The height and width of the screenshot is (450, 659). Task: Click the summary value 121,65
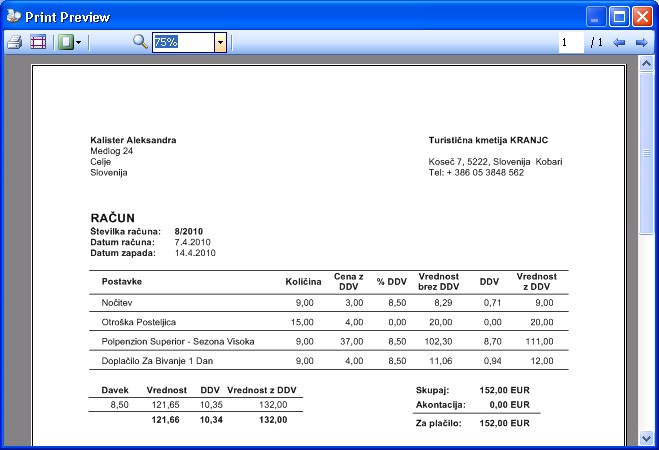pos(165,405)
